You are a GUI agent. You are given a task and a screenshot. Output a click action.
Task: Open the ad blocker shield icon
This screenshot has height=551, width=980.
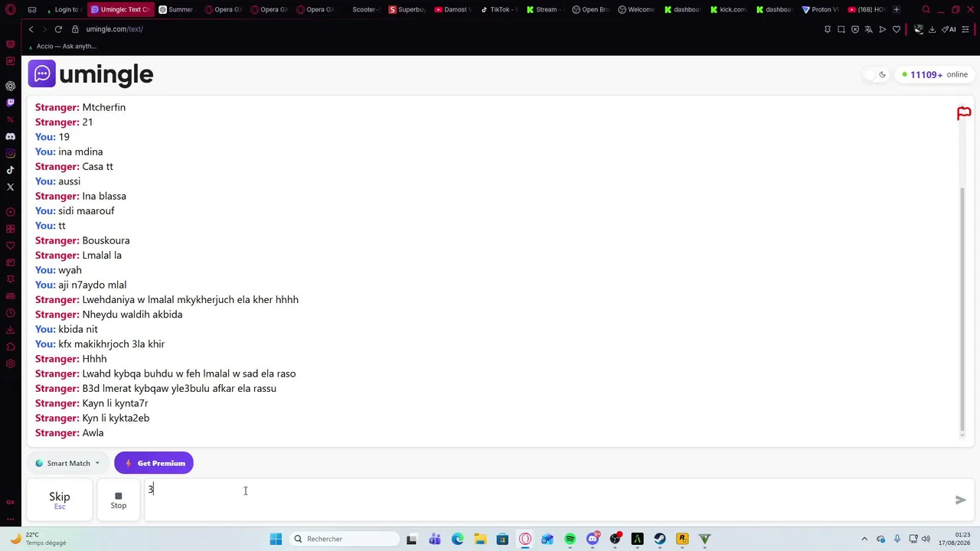[855, 29]
